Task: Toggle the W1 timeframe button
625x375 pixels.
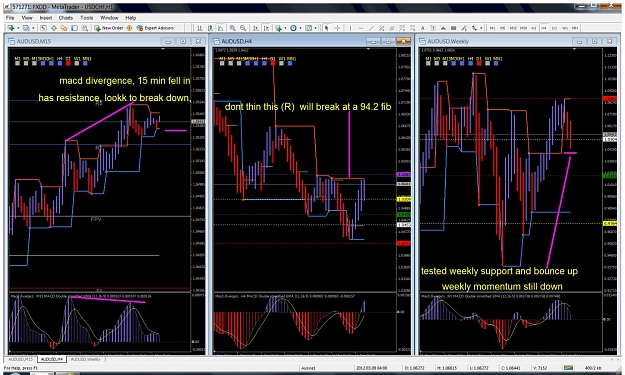Action: tap(565, 28)
